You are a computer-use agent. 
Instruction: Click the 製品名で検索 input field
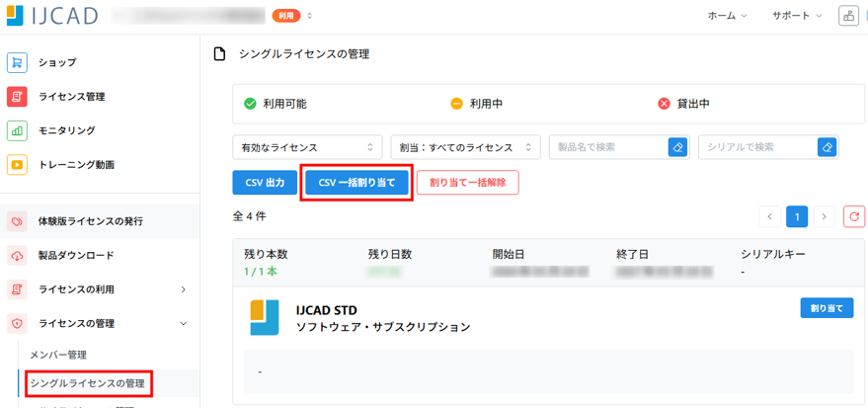pos(609,147)
